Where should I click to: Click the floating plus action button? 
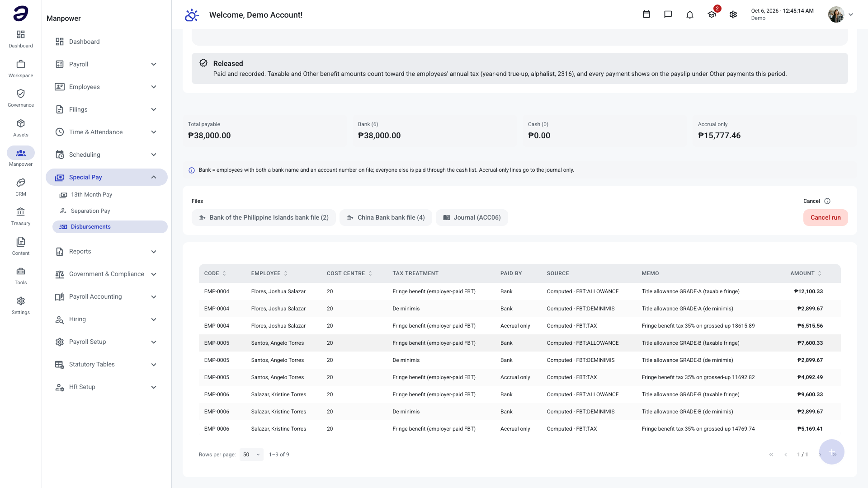(832, 452)
